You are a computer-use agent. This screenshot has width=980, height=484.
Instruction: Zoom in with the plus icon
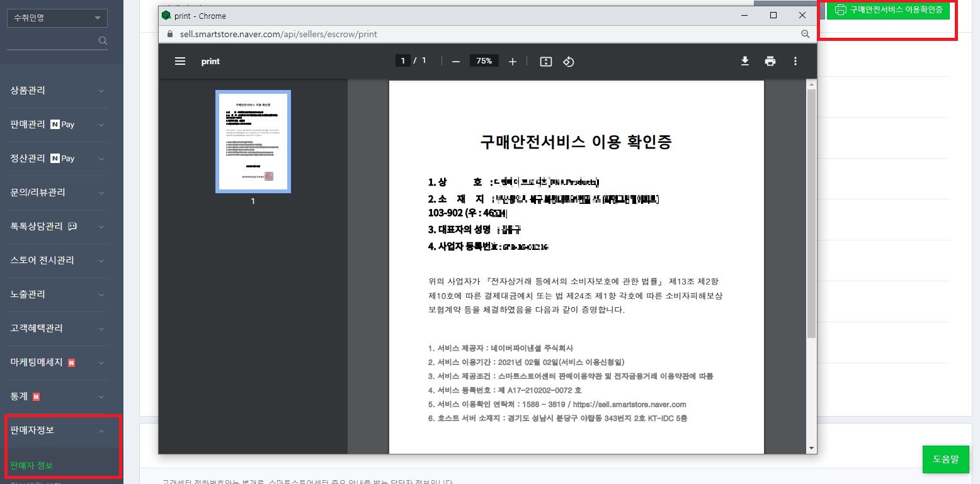(x=513, y=61)
